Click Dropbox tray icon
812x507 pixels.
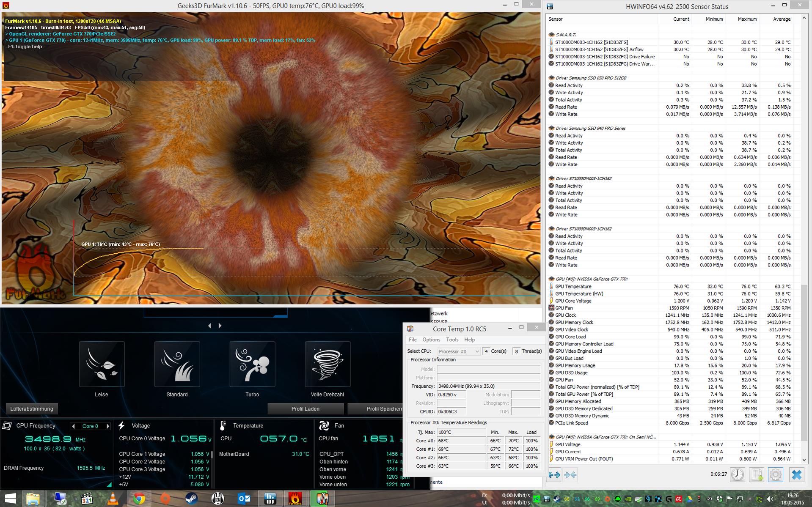719,499
